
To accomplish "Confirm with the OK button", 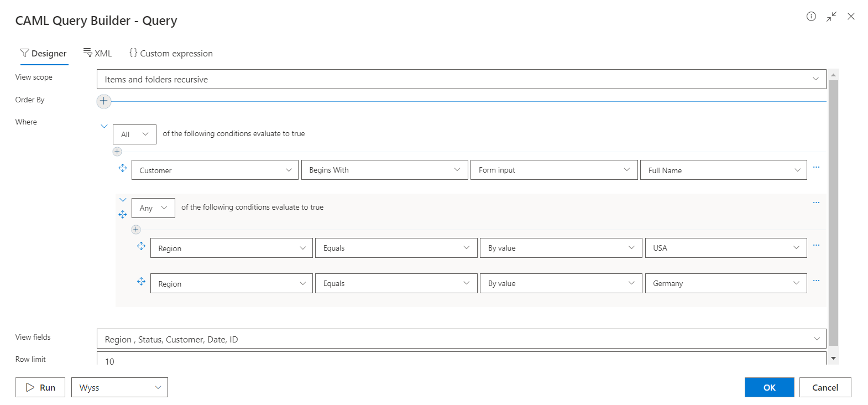I will (x=770, y=387).
